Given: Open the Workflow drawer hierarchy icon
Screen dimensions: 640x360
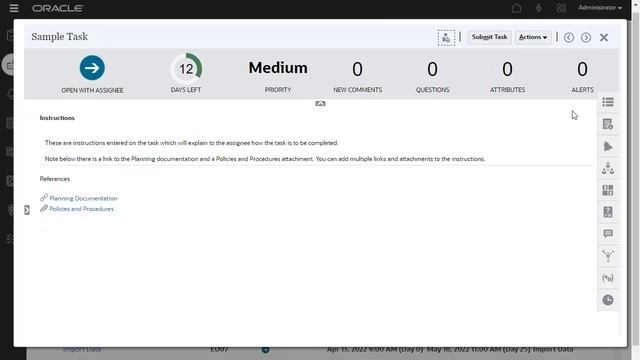Looking at the screenshot, I should [x=608, y=168].
